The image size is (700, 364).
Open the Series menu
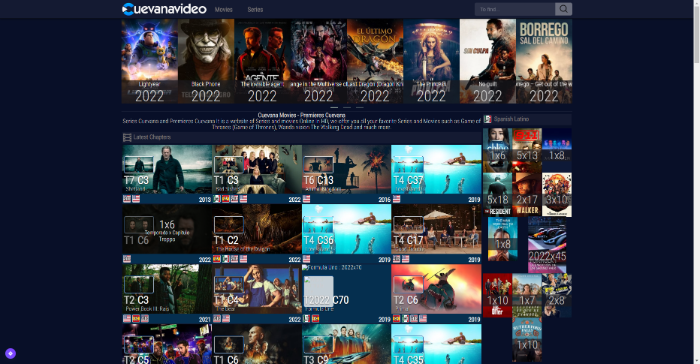point(255,9)
